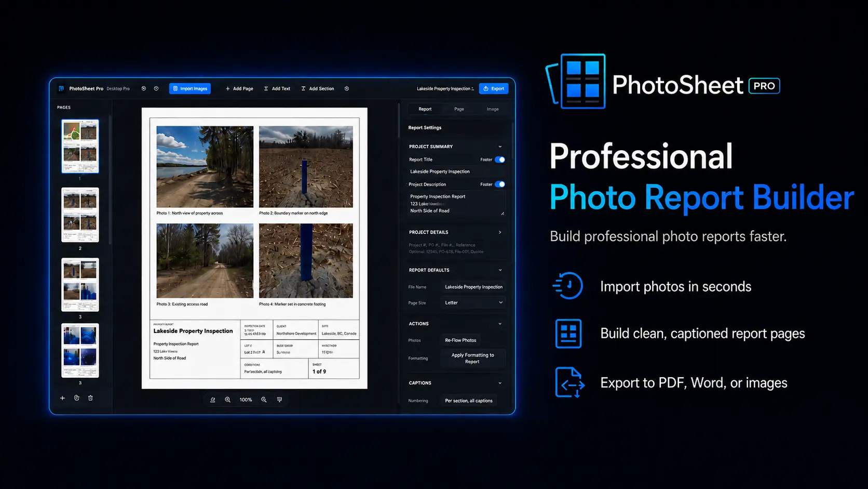
Task: Click caption 'Photo 1: North view of property across'
Action: 189,213
